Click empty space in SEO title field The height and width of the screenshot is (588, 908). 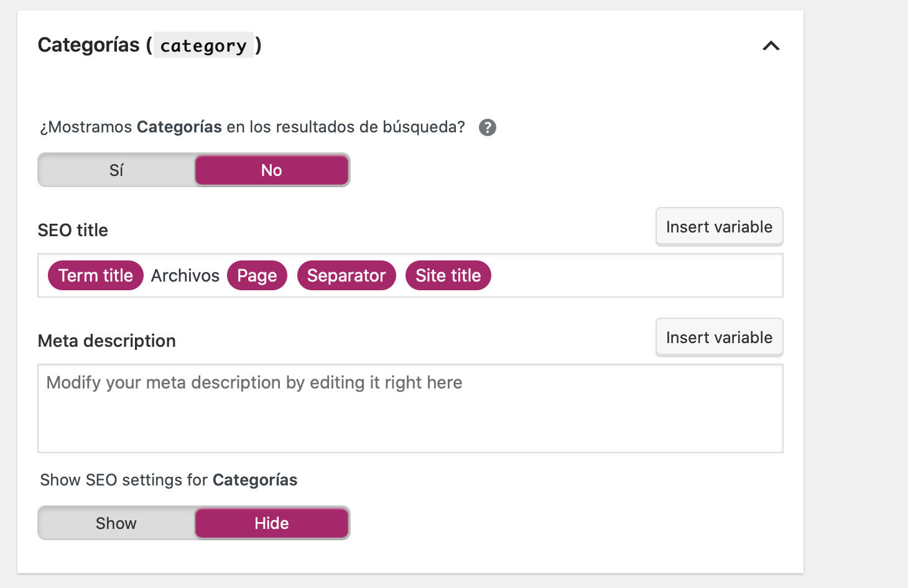point(634,275)
